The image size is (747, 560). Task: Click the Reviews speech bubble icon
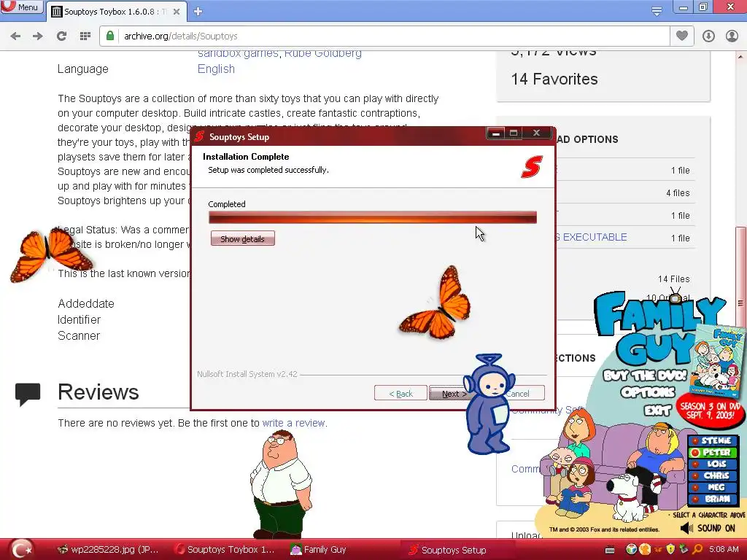click(x=28, y=394)
